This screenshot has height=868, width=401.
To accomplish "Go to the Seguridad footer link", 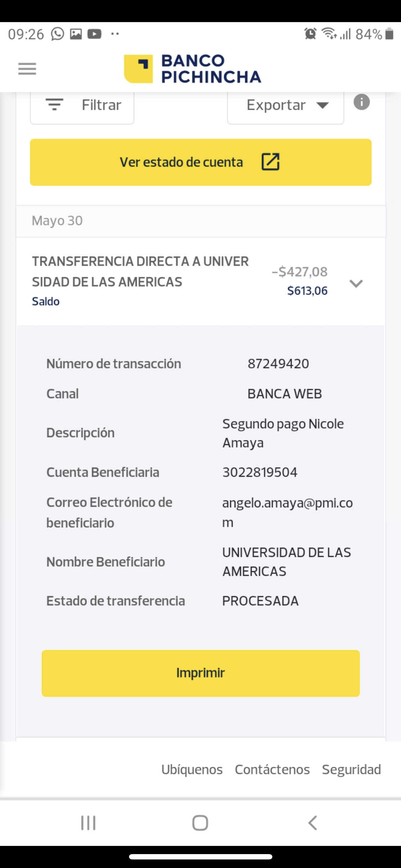I will 351,769.
